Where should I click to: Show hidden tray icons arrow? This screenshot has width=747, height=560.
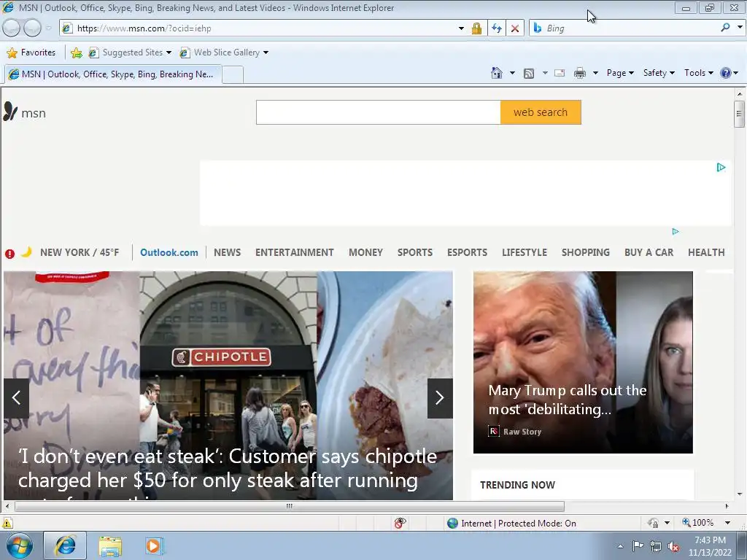620,546
